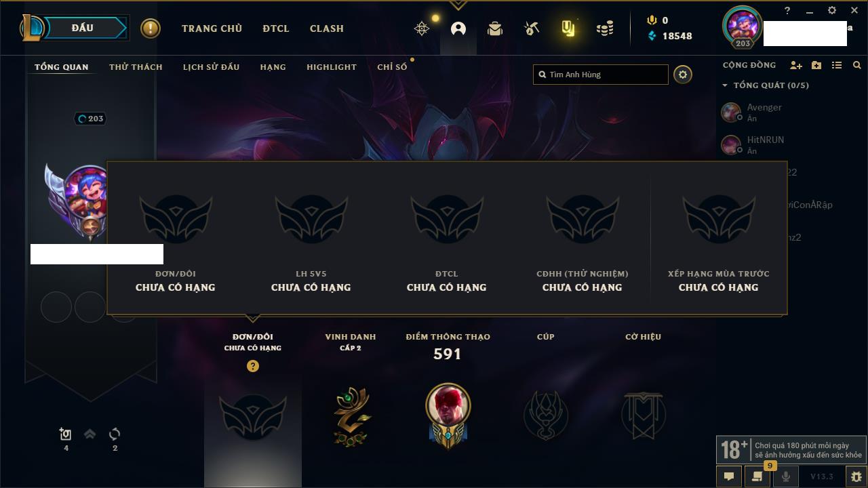The width and height of the screenshot is (868, 488).
Task: Open the Collection backpack icon
Action: click(495, 28)
